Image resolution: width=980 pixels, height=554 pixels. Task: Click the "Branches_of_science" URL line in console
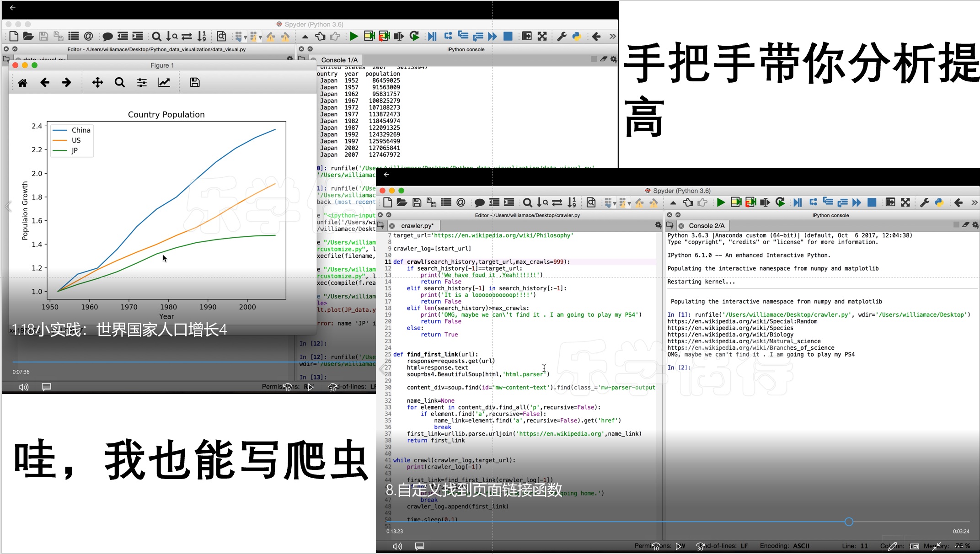click(751, 348)
